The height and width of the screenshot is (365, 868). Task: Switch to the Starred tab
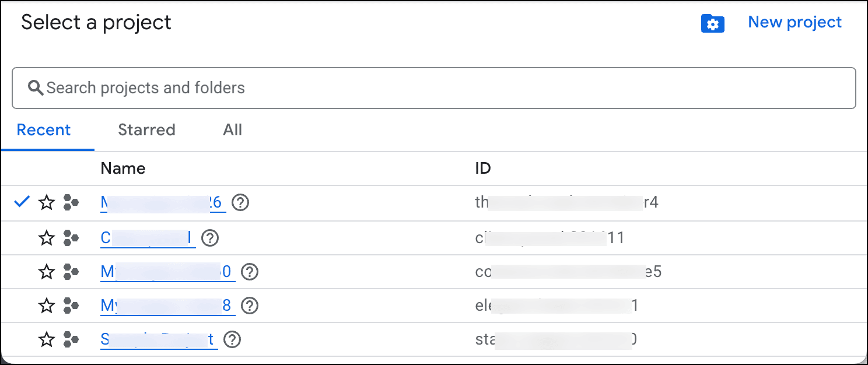tap(146, 129)
